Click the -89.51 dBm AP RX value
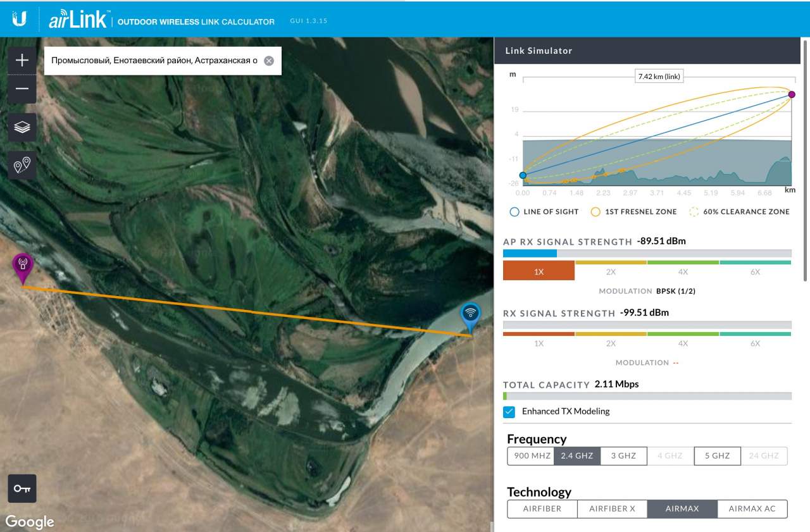810x532 pixels. [x=662, y=241]
